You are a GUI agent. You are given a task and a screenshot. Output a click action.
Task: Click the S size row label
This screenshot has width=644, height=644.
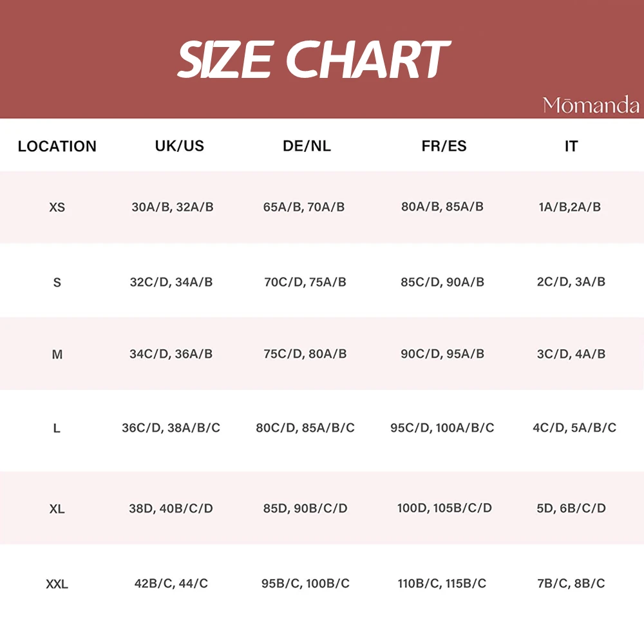pyautogui.click(x=57, y=283)
